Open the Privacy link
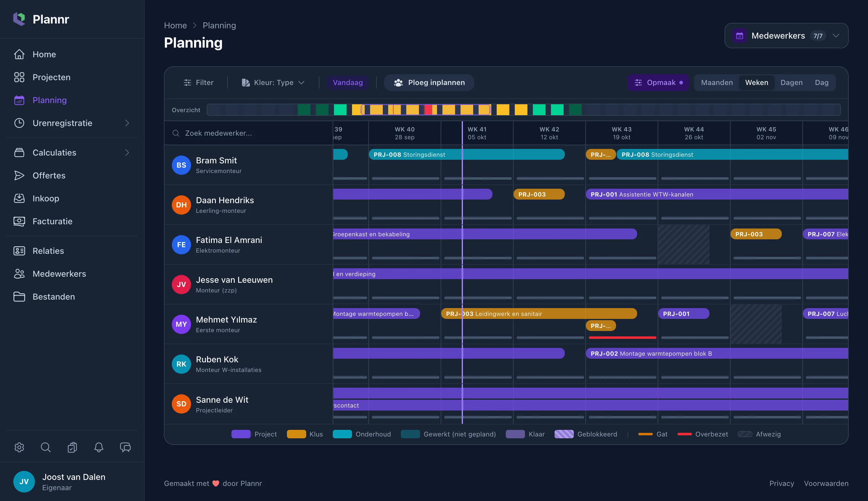 (x=782, y=484)
